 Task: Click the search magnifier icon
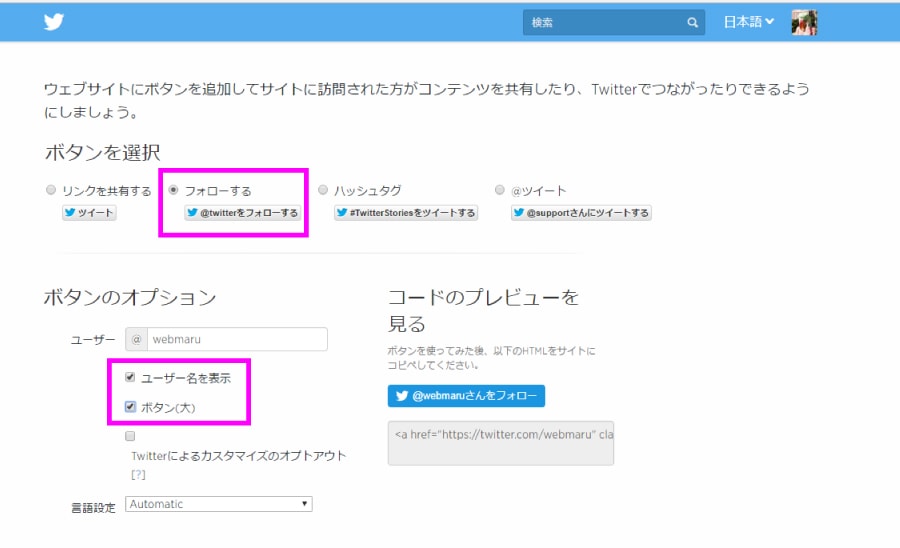(x=692, y=22)
